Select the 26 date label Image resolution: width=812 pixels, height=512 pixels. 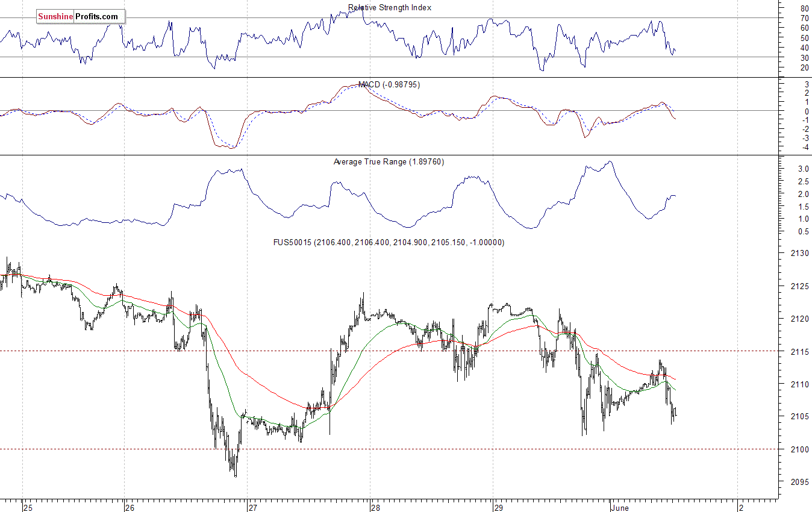point(130,508)
